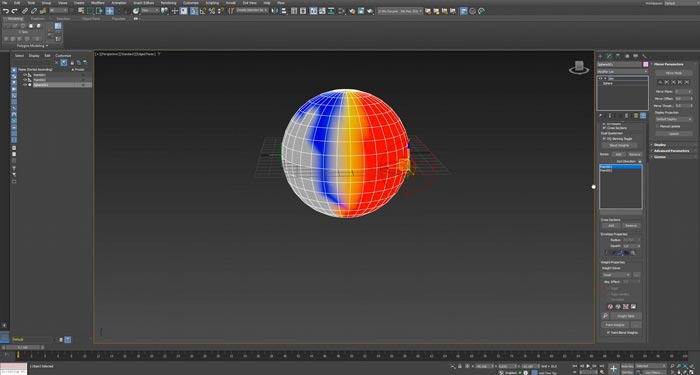The image size is (700, 375).
Task: Open the Polygon Modeling dropdown in the ribbon
Action: 33,46
